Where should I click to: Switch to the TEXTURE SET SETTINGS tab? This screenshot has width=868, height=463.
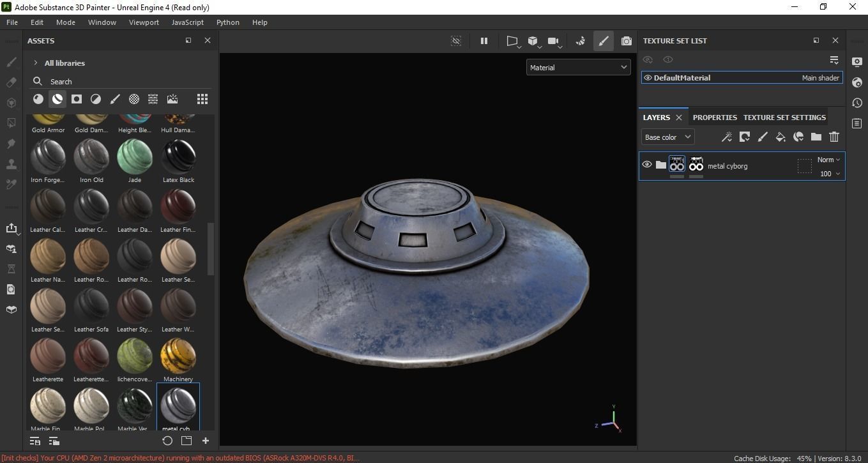click(784, 118)
